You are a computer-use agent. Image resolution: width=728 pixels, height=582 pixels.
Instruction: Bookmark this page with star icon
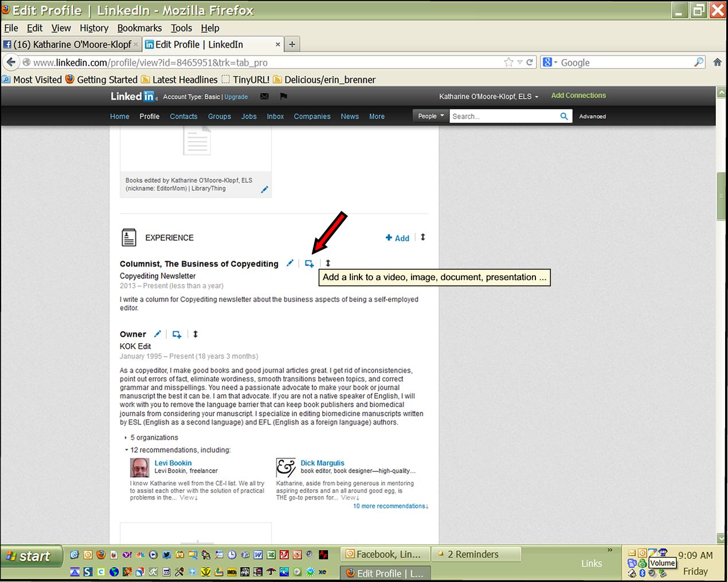point(508,62)
